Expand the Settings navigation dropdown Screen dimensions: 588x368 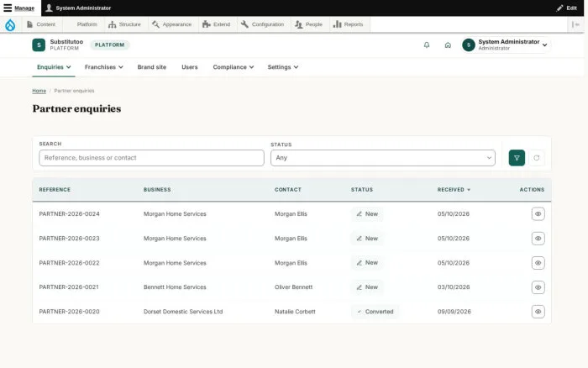283,67
